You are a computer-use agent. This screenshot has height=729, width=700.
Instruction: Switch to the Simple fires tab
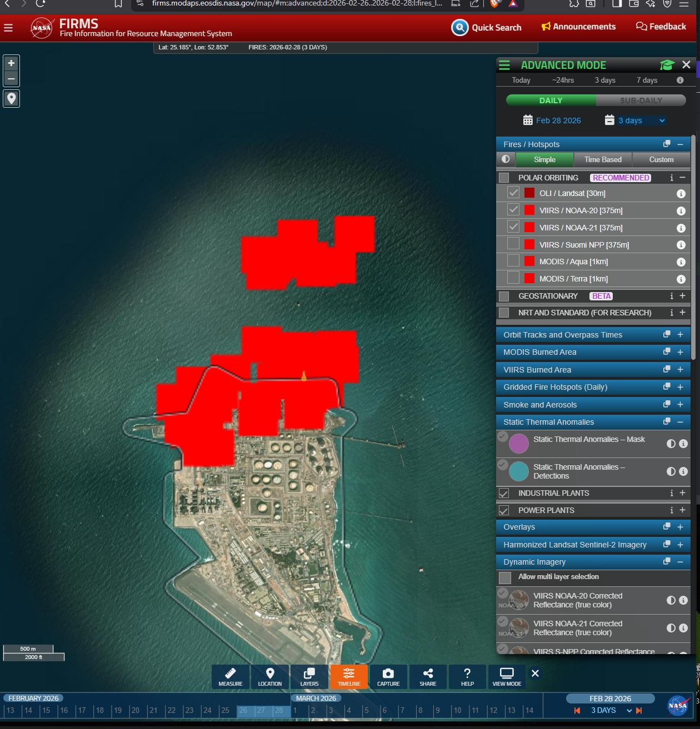(544, 160)
